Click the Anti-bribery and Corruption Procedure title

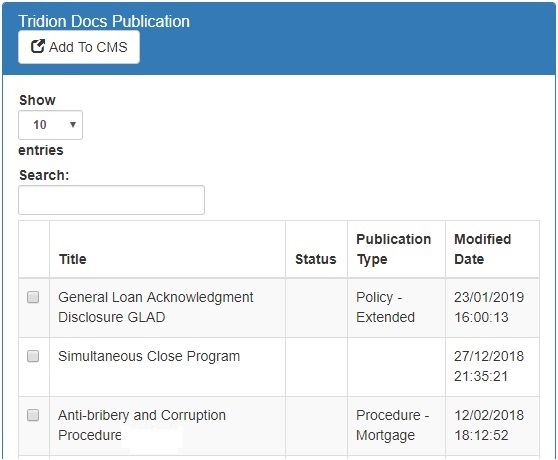coord(142,425)
